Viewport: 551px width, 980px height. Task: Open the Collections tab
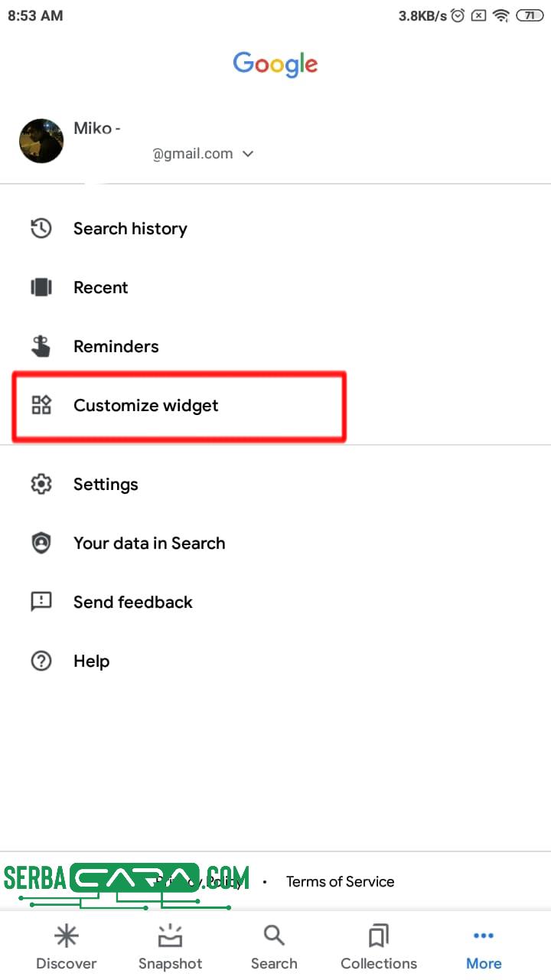point(379,946)
